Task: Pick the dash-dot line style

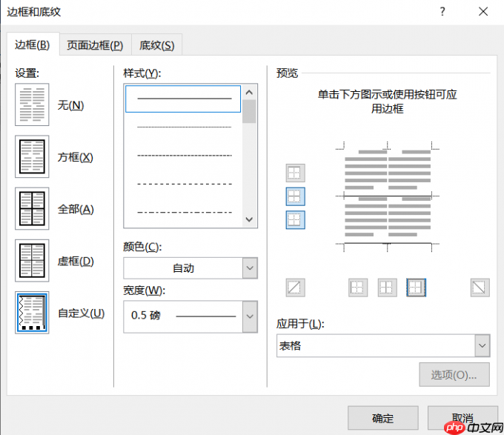Action: click(x=184, y=213)
